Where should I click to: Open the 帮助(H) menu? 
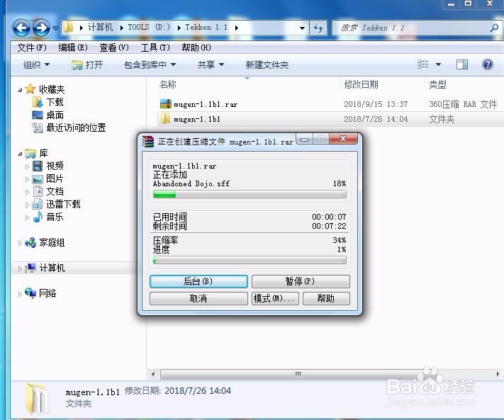pos(196,48)
